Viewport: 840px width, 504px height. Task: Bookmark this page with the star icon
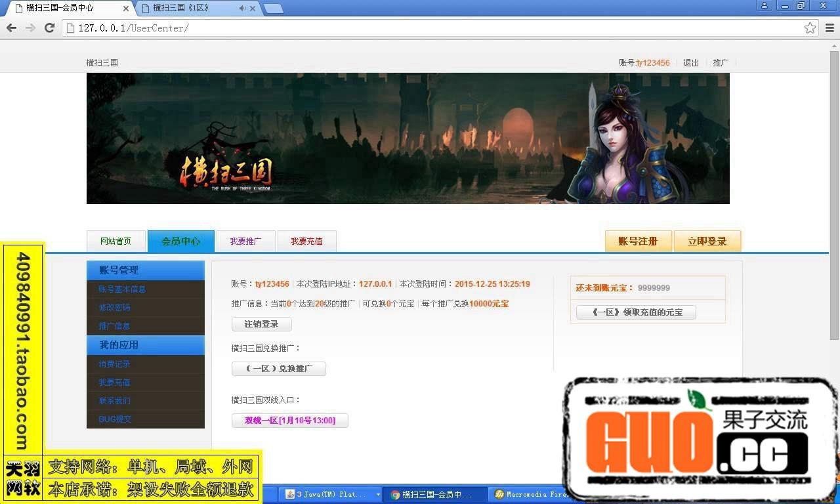point(810,28)
